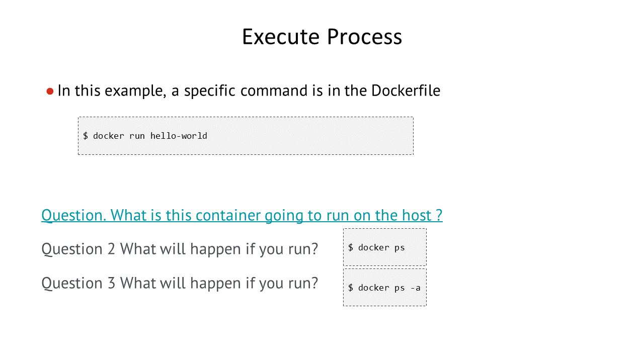Click the Execute Process slide title
Viewport: 644px width, 362px height.
(x=322, y=37)
